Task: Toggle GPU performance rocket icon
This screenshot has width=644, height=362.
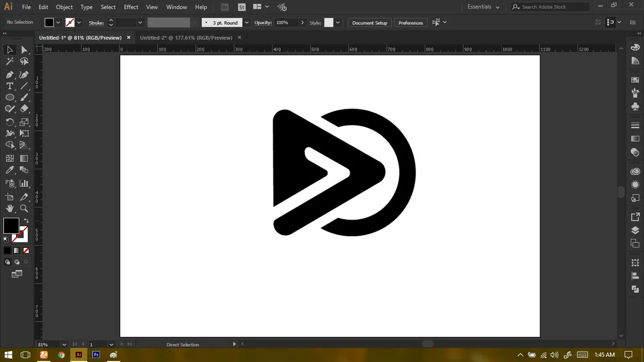Action: click(x=282, y=7)
